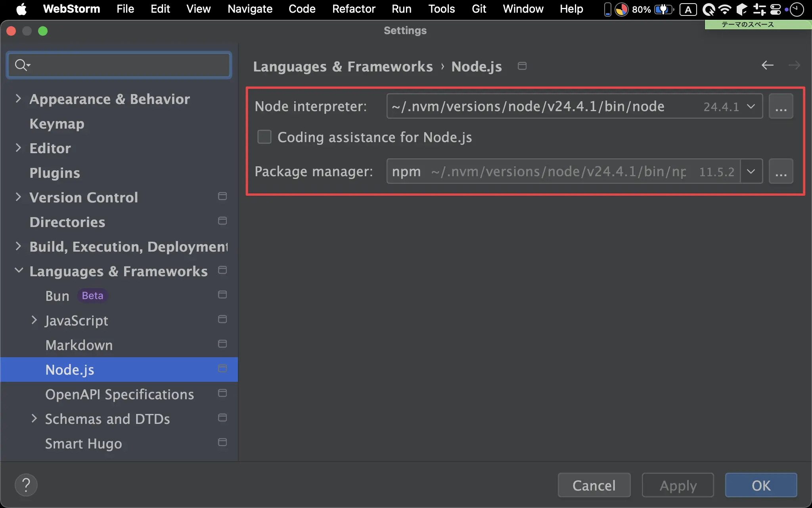
Task: Click the battery charging icon in the menu bar
Action: tap(664, 9)
